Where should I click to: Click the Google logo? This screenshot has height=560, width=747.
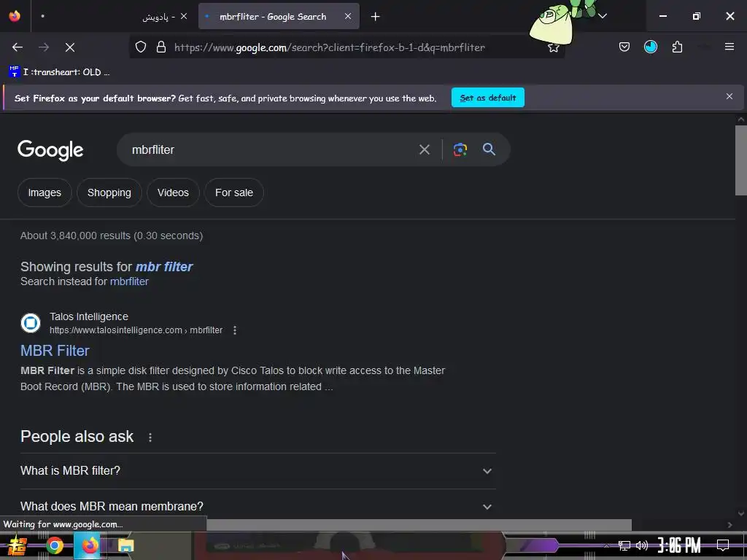[x=50, y=150]
